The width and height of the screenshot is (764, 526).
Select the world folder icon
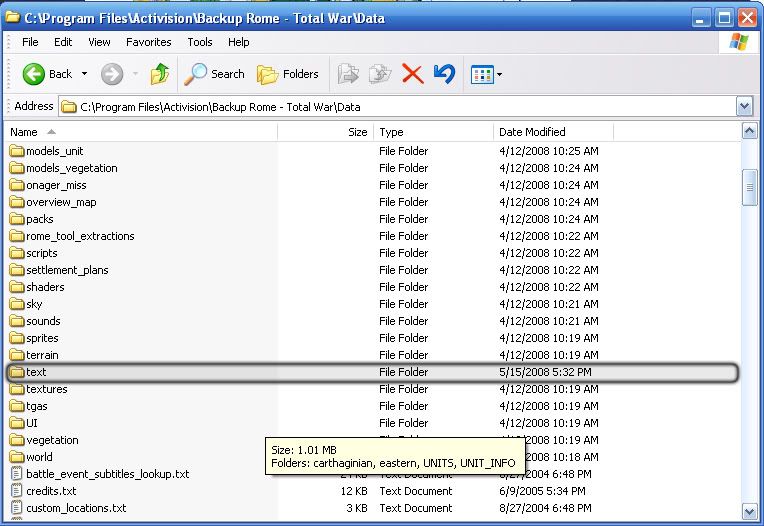(17, 457)
